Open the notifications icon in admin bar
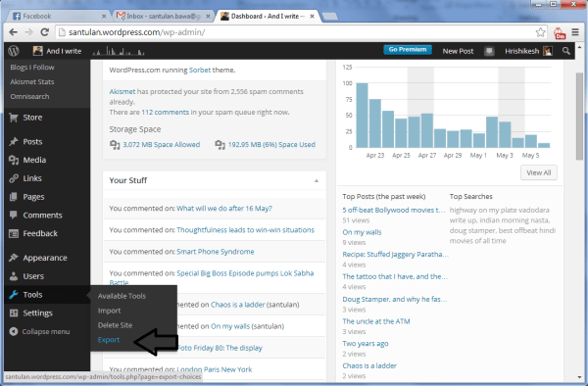Viewport: 588px width, 386px height. pyautogui.click(x=489, y=51)
